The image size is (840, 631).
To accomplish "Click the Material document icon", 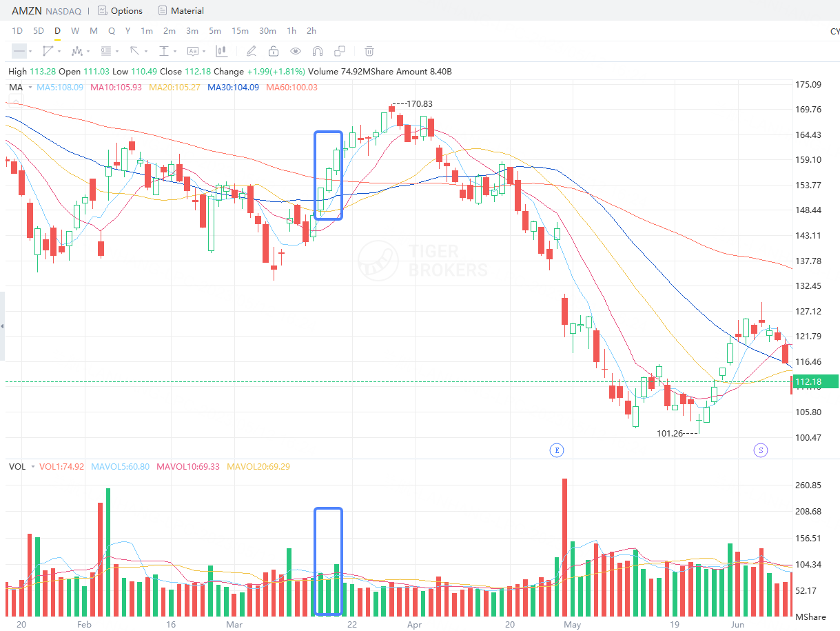I will (x=163, y=11).
